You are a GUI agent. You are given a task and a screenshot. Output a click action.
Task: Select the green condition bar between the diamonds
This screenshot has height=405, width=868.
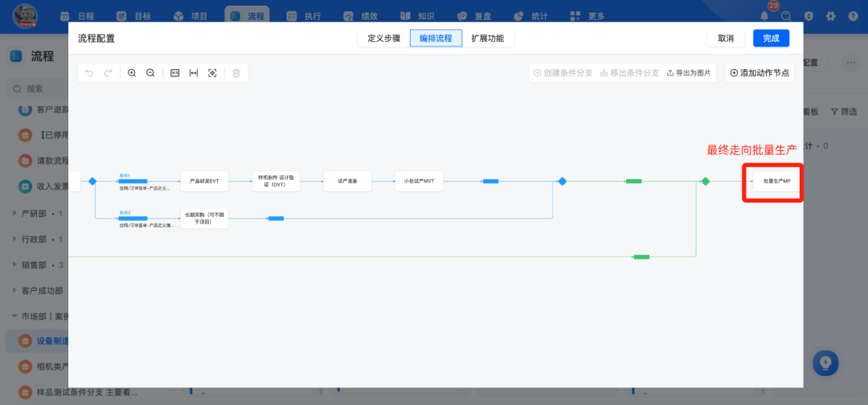pos(634,181)
